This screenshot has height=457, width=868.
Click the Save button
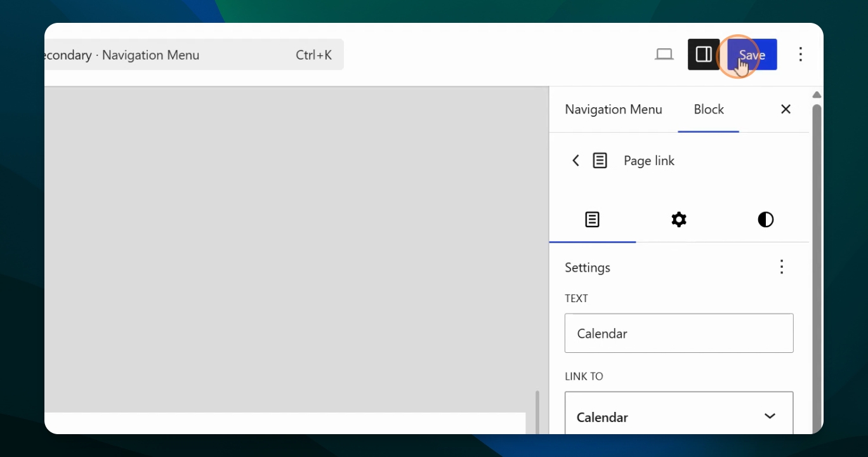pyautogui.click(x=752, y=55)
